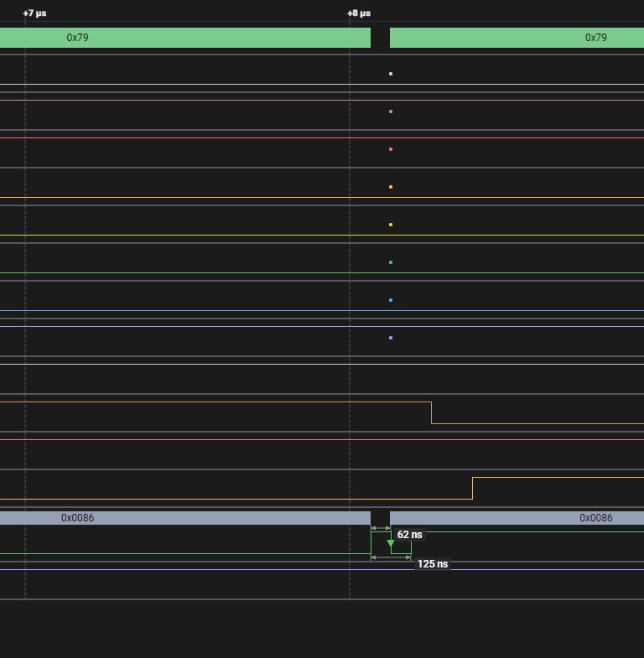Click the left gray 0x0086 data frame
Screen dimensions: 644x658
coord(184,518)
